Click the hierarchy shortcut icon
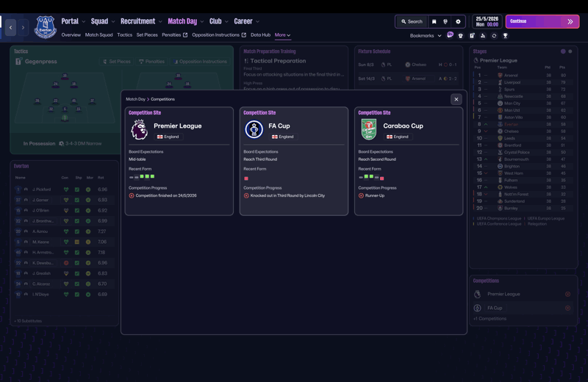The image size is (588, 382). [483, 35]
